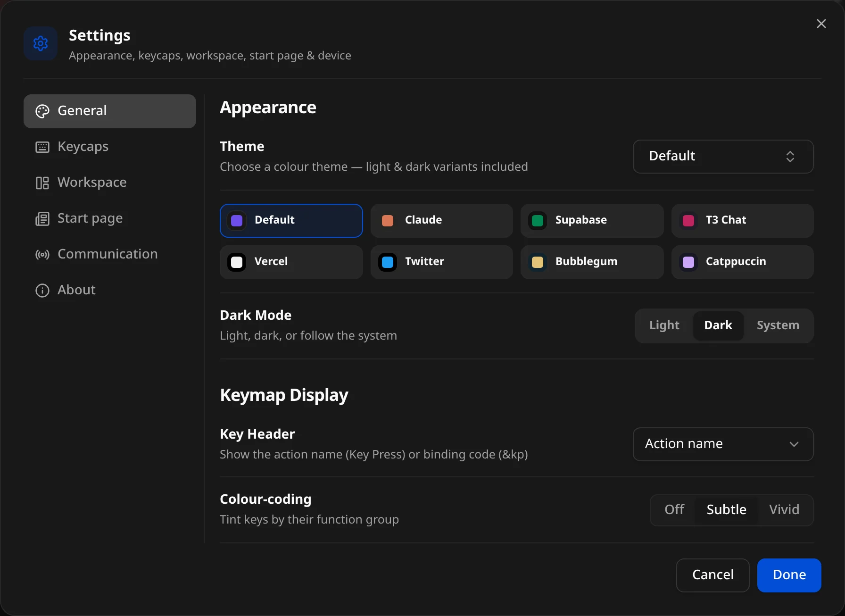The width and height of the screenshot is (845, 616).
Task: Click the About info circle icon
Action: (42, 291)
